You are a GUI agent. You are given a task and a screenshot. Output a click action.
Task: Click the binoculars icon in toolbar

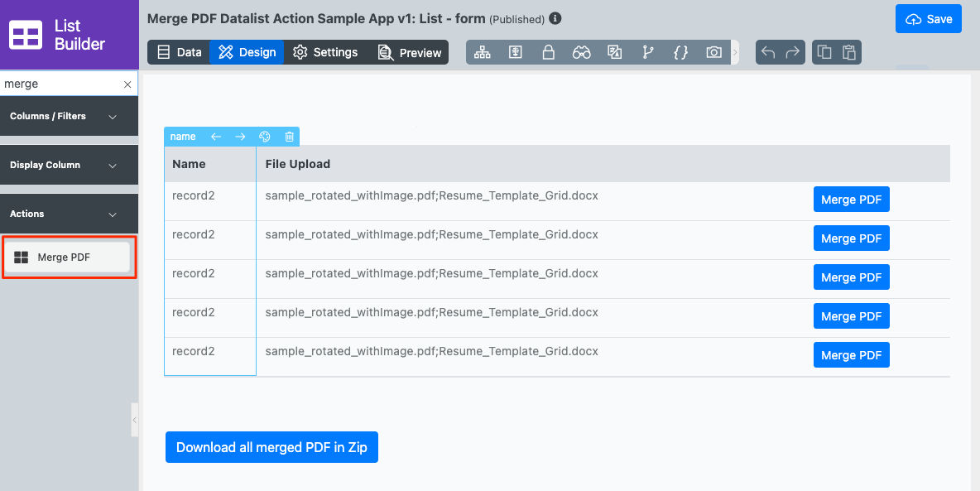[x=581, y=52]
